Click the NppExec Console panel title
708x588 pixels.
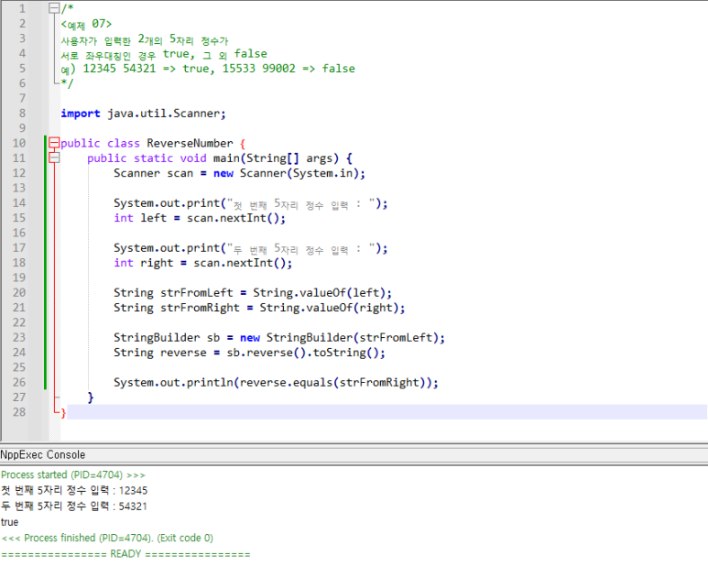pos(43,454)
